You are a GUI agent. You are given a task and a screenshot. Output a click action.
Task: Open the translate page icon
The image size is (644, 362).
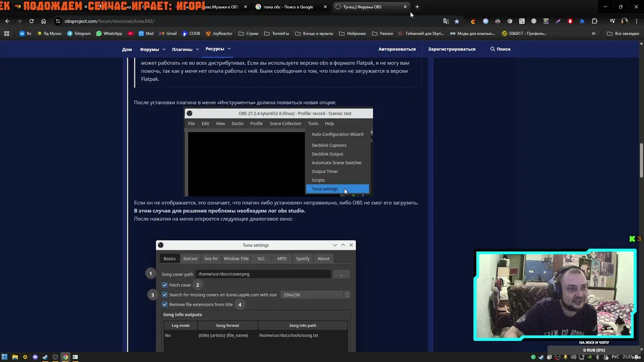click(x=446, y=21)
